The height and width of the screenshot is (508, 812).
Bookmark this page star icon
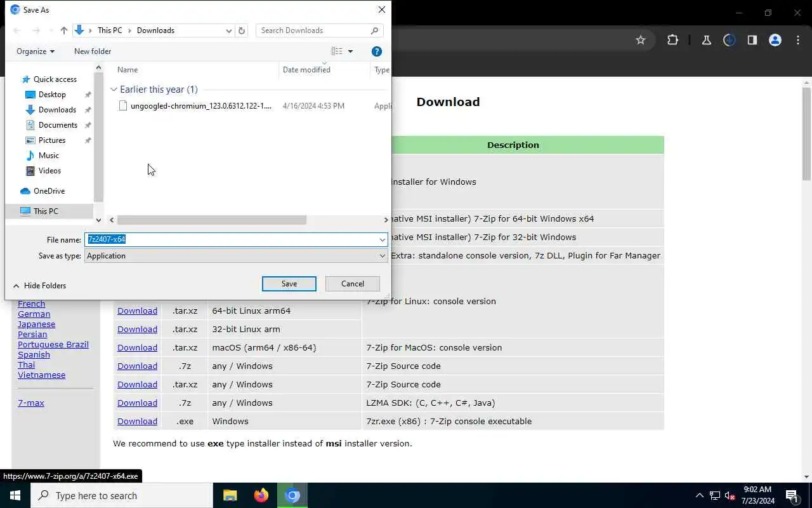tap(641, 40)
